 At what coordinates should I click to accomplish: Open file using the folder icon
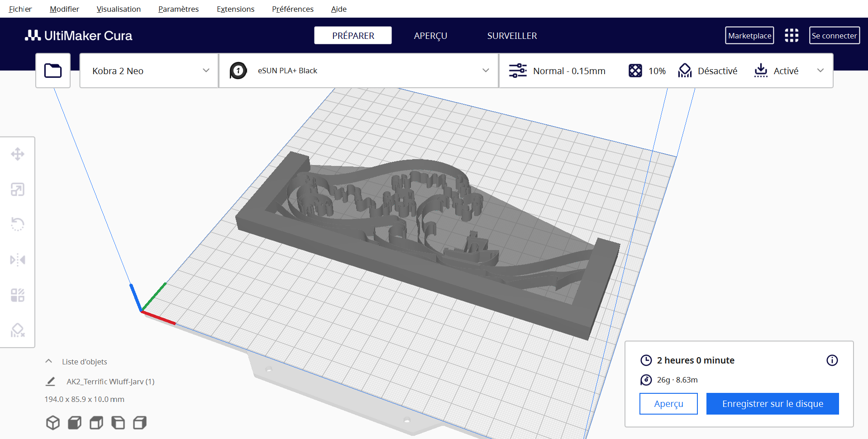pyautogui.click(x=53, y=71)
